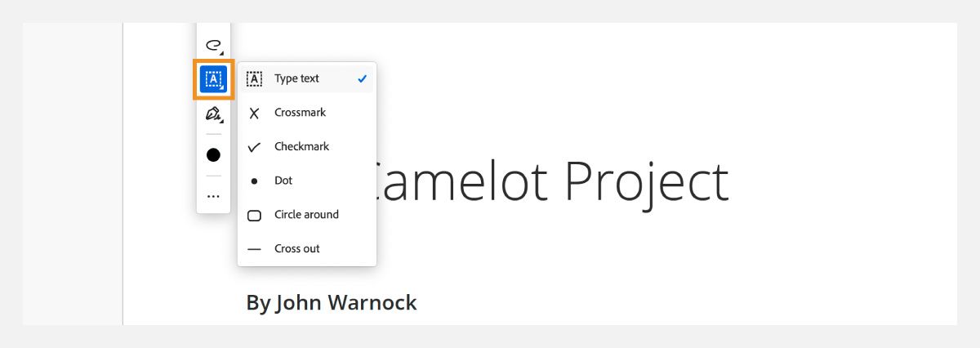The width and height of the screenshot is (980, 348).
Task: Click the dashed A icon in the menu
Action: coord(254,79)
